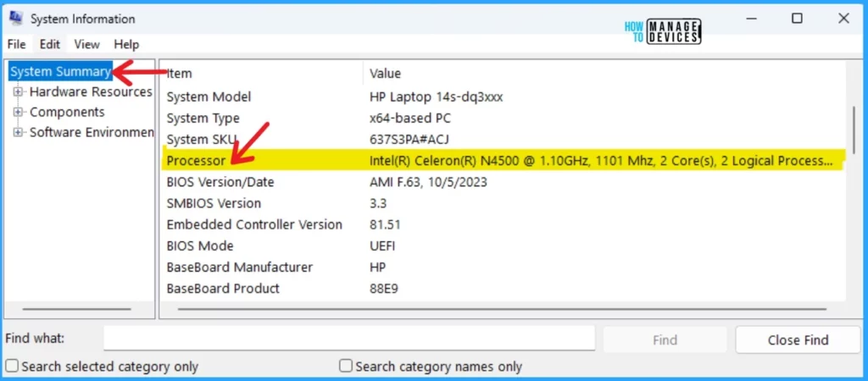
Task: Select the BIOS Mode row
Action: pyautogui.click(x=503, y=246)
